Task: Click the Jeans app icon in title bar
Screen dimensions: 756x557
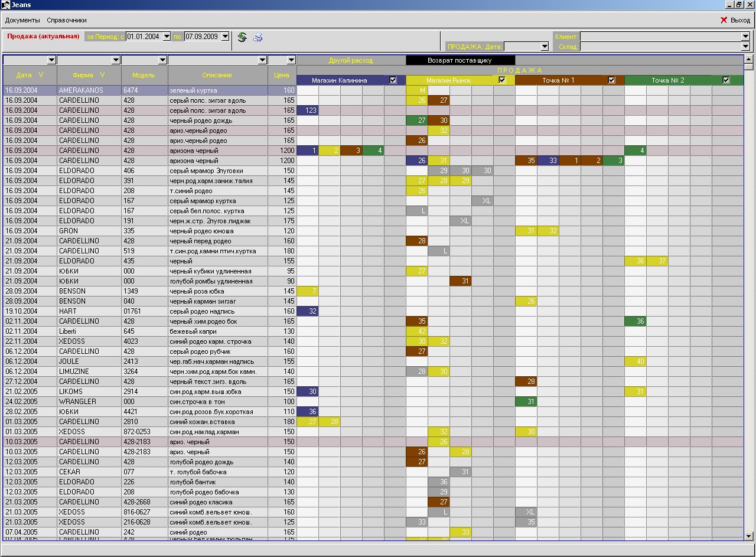Action: (5, 5)
